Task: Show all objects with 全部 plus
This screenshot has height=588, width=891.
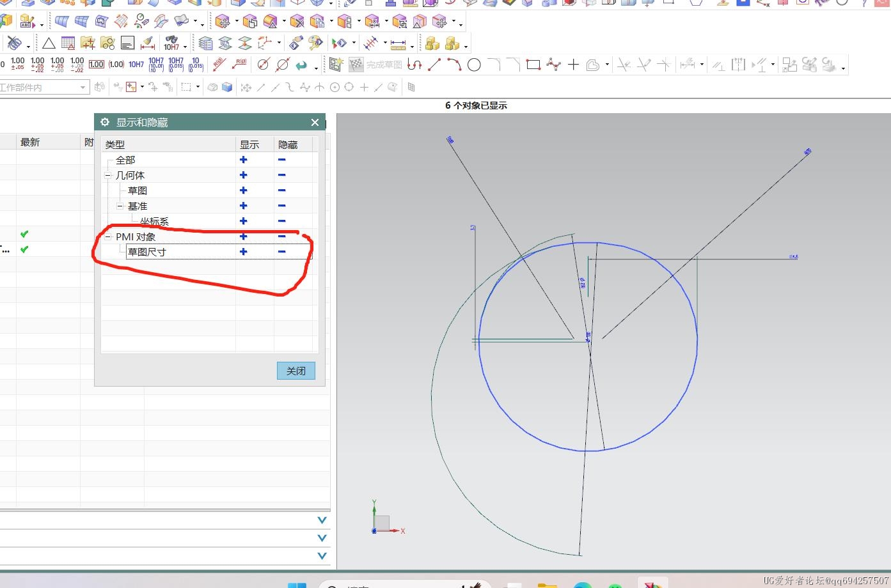Action: tap(243, 160)
